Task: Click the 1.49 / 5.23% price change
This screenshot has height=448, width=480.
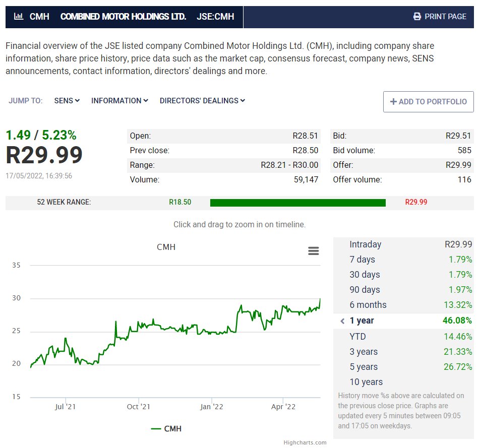Action: click(41, 135)
